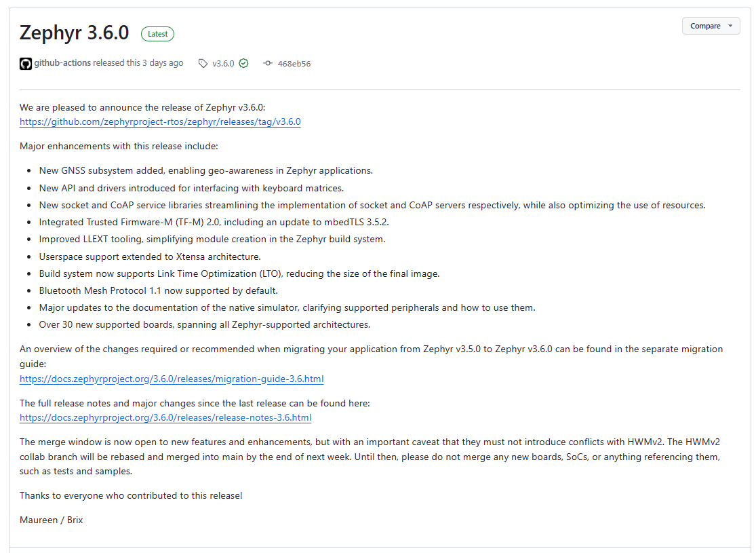The height and width of the screenshot is (553, 756).
Task: Click the github-actions avatar icon
Action: click(26, 64)
